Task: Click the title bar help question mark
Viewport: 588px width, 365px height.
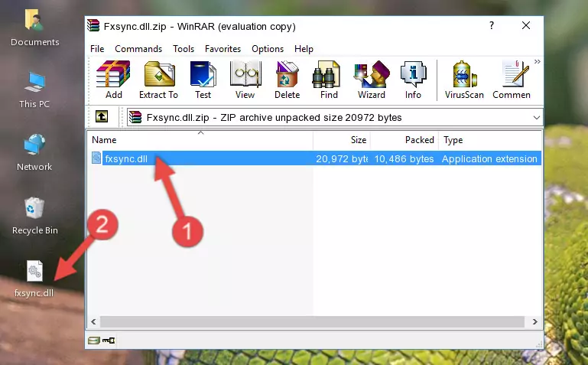Action: click(491, 25)
